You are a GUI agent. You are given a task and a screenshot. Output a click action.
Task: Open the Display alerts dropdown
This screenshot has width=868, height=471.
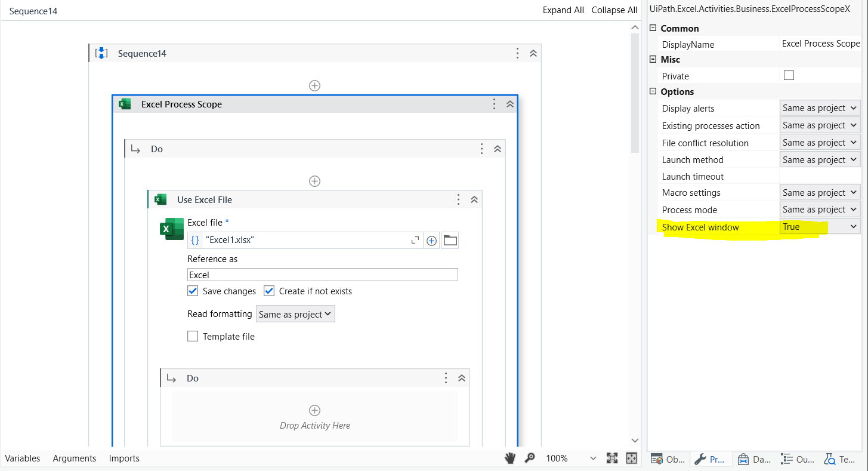point(820,107)
